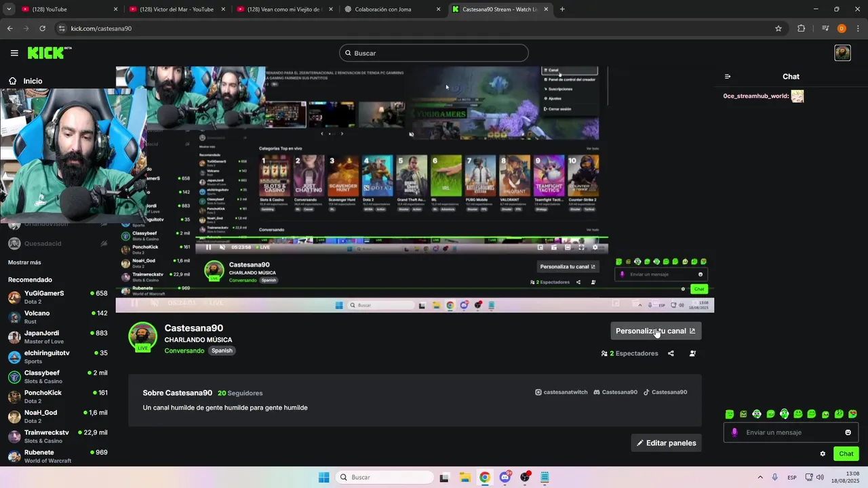Click the 20 Seguidores count

(x=240, y=393)
